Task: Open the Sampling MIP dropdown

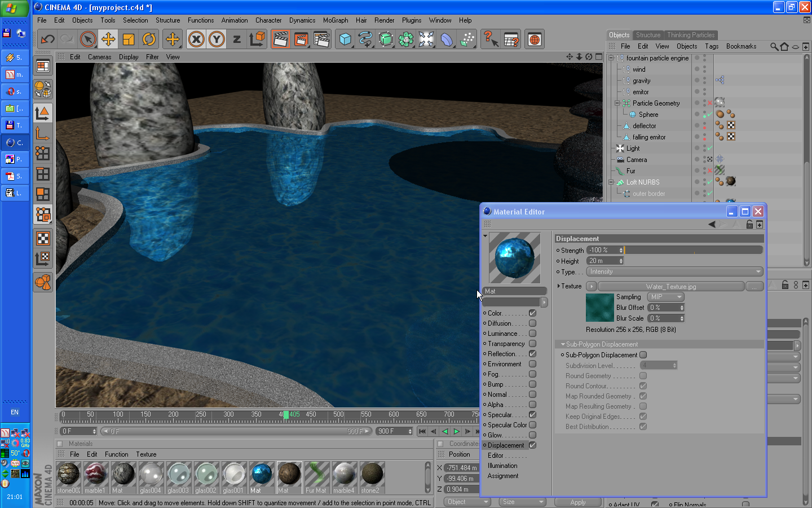Action: point(665,297)
